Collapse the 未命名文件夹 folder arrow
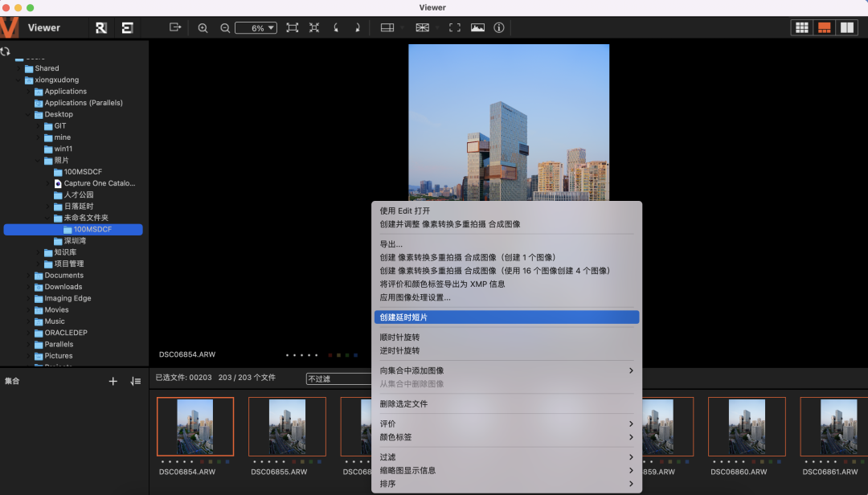Screen dimensions: 868x495 point(47,218)
